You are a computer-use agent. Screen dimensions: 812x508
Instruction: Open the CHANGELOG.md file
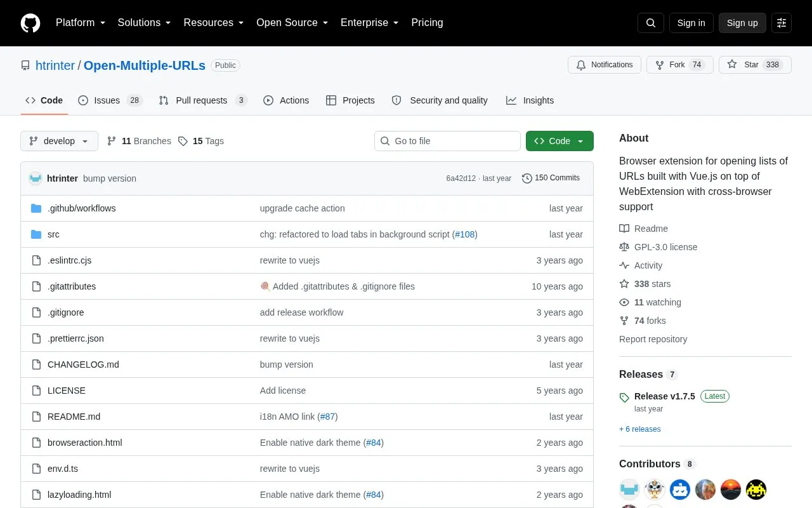[83, 364]
